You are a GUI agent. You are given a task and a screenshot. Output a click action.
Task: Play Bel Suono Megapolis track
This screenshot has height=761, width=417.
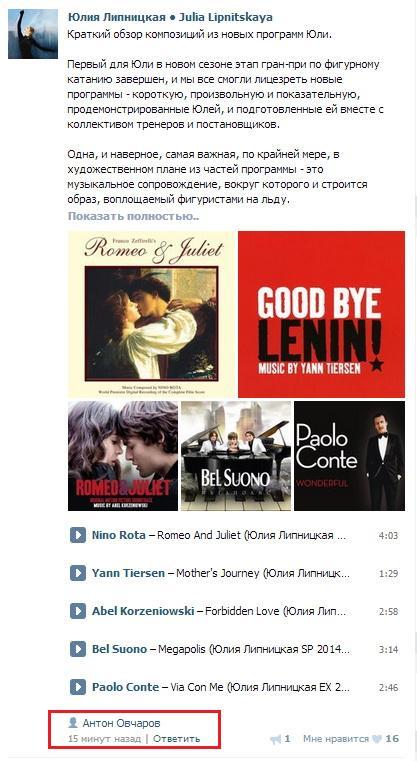[x=78, y=649]
